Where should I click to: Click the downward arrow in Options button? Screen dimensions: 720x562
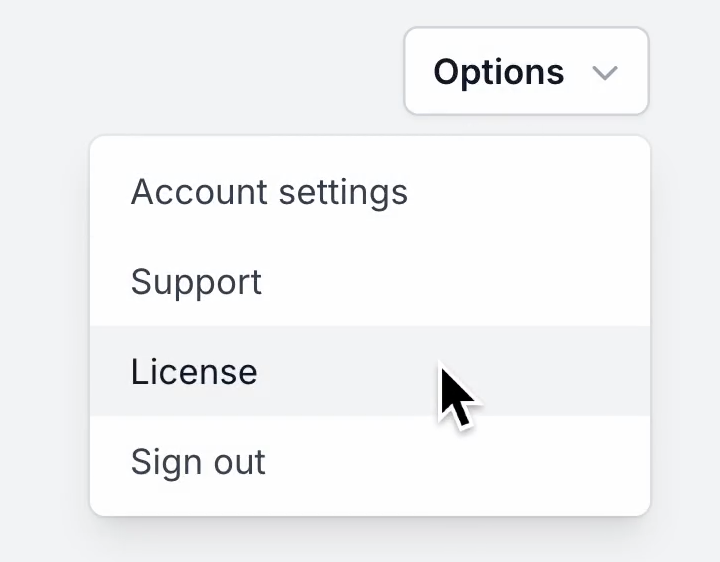(605, 73)
